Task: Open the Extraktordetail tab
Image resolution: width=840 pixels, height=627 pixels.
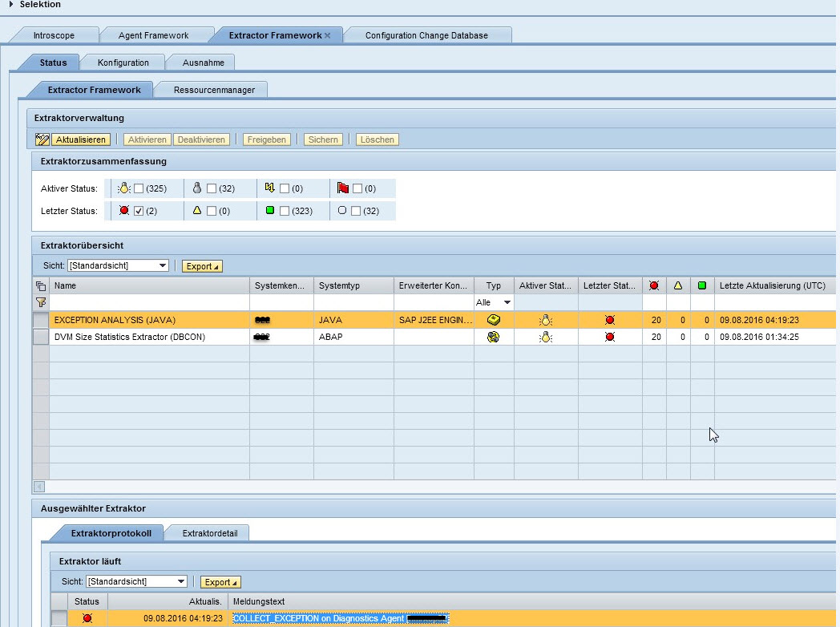Action: tap(209, 533)
